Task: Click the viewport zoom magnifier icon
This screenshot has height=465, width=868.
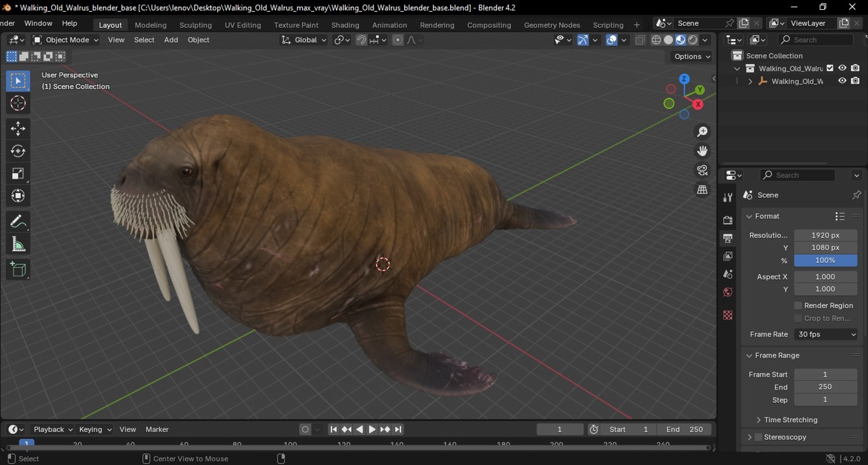Action: (x=702, y=132)
